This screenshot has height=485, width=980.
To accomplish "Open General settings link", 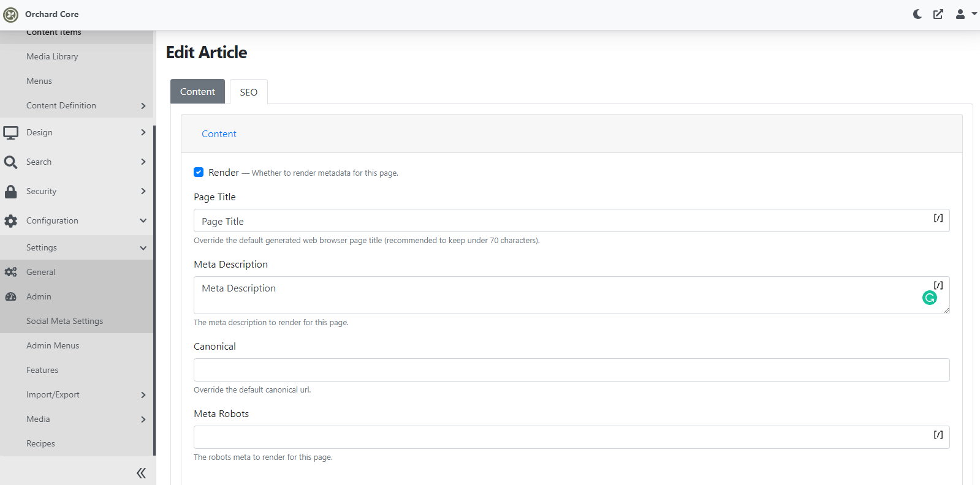I will pos(40,272).
